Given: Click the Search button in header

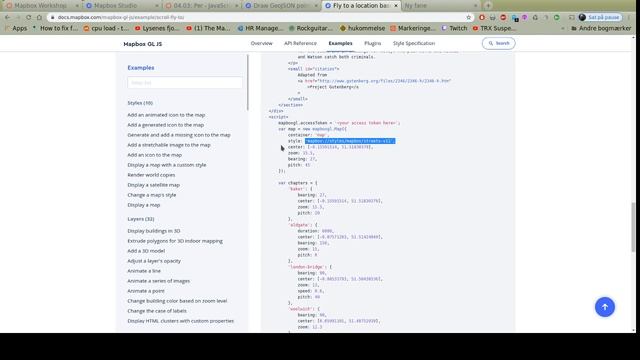Looking at the screenshot, I should pos(498,43).
